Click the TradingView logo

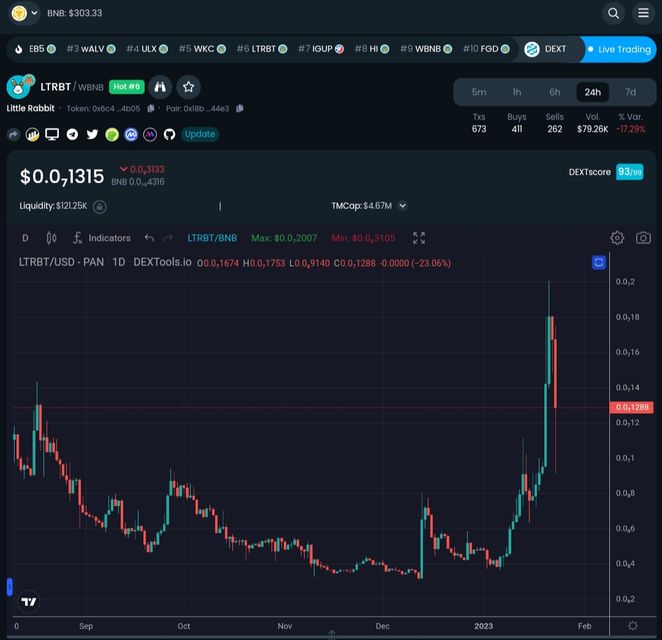[29, 602]
